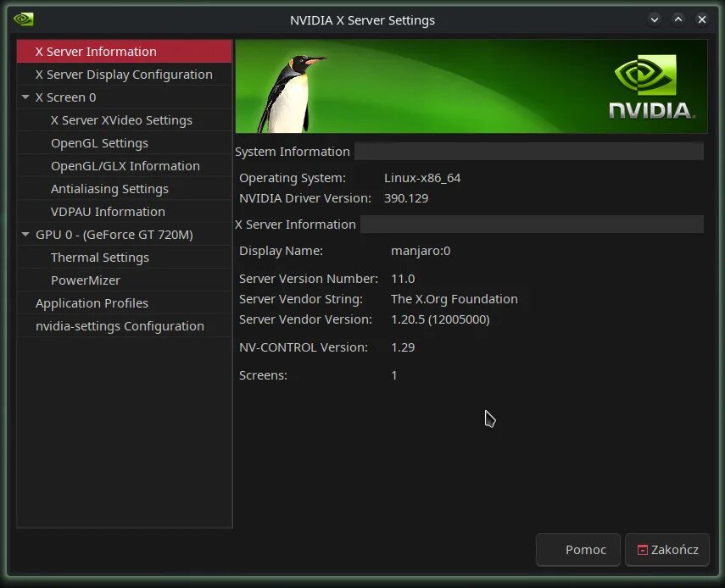Open Antialiasing Settings

coord(124,189)
